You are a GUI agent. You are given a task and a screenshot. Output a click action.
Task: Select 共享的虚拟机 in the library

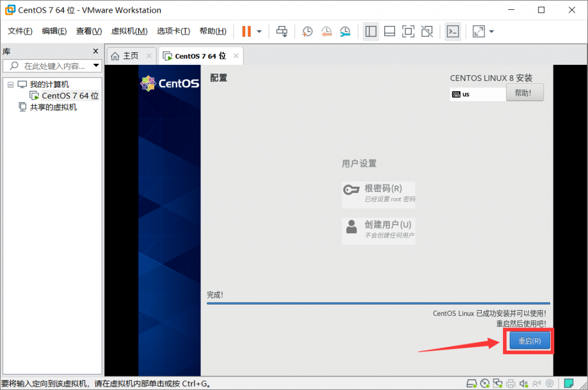pyautogui.click(x=53, y=107)
